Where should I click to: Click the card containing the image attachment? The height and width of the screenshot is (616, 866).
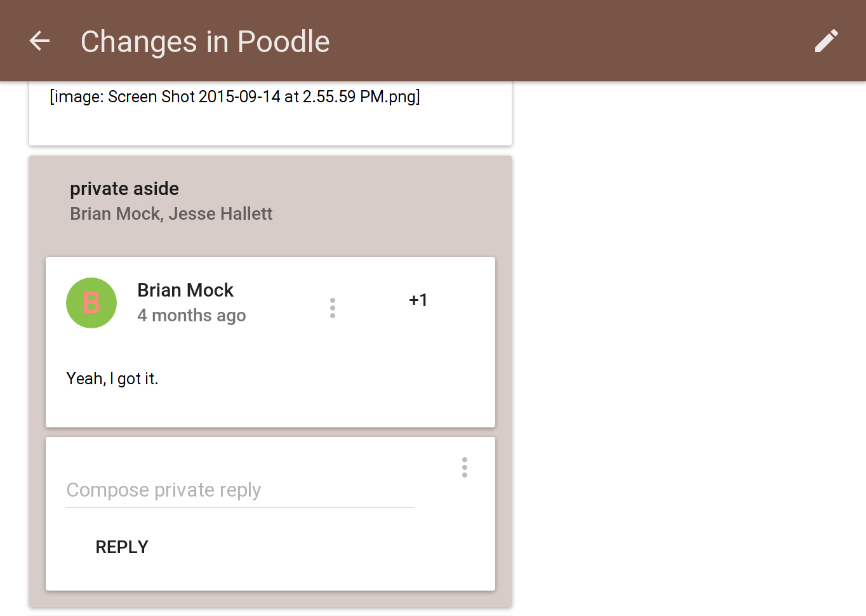click(270, 113)
